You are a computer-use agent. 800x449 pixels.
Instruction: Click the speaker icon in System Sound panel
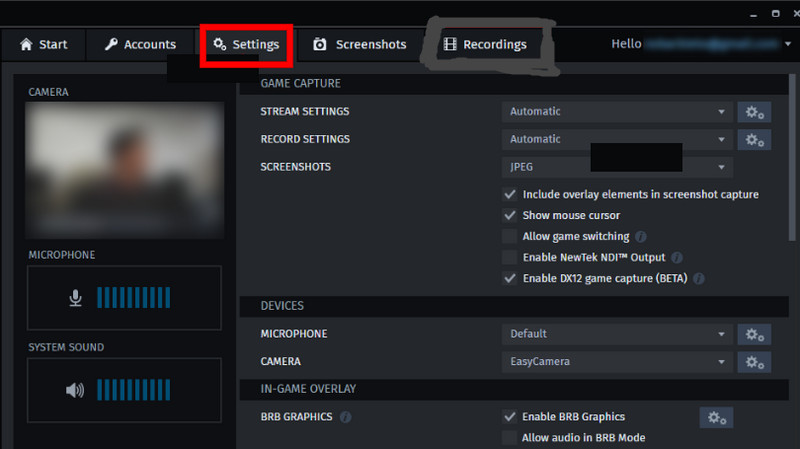75,390
